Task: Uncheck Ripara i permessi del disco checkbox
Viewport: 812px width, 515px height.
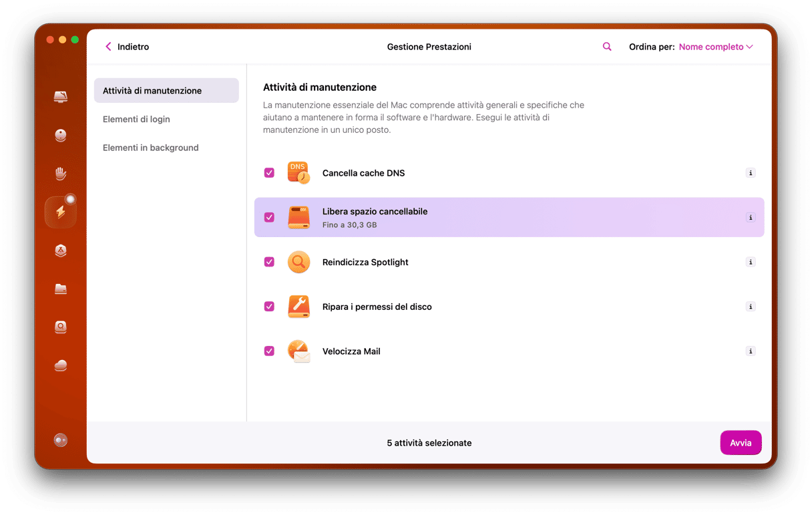Action: click(x=269, y=307)
